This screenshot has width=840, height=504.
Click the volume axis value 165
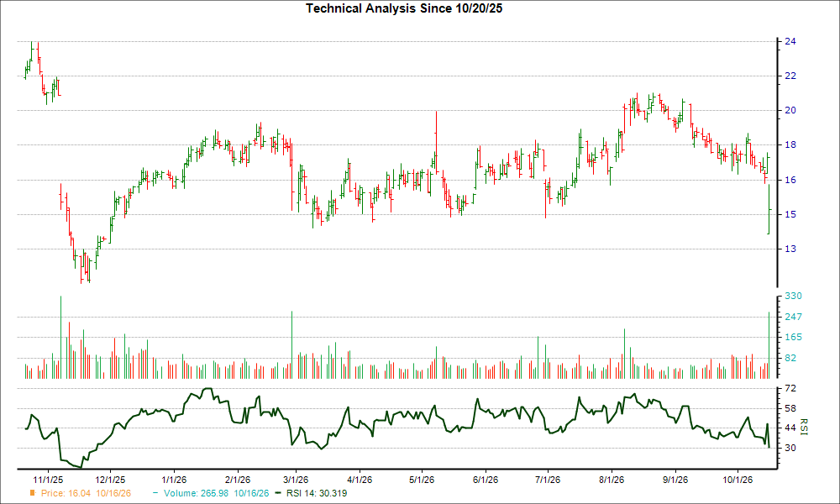point(793,337)
